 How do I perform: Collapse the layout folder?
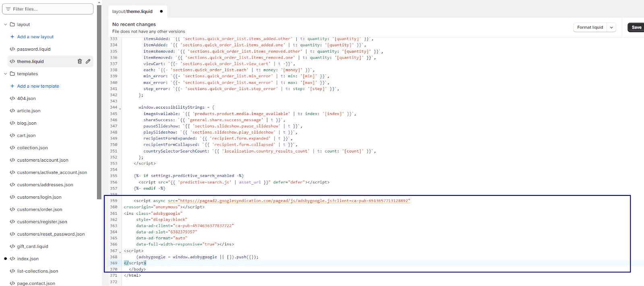(x=6, y=25)
